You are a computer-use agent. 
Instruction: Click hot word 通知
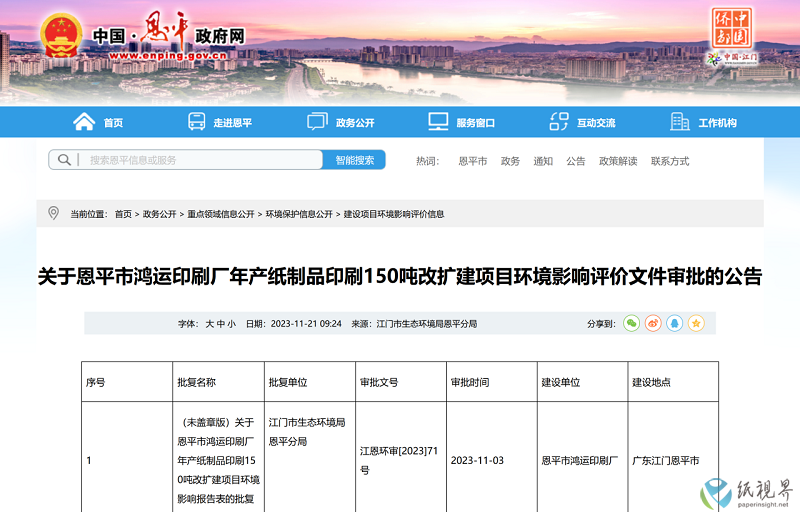(x=543, y=161)
